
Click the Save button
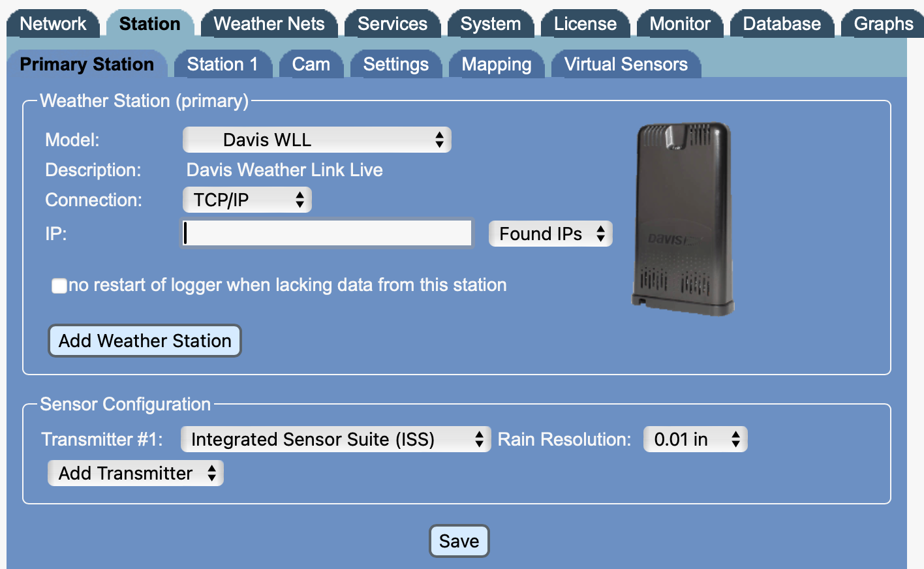point(459,541)
